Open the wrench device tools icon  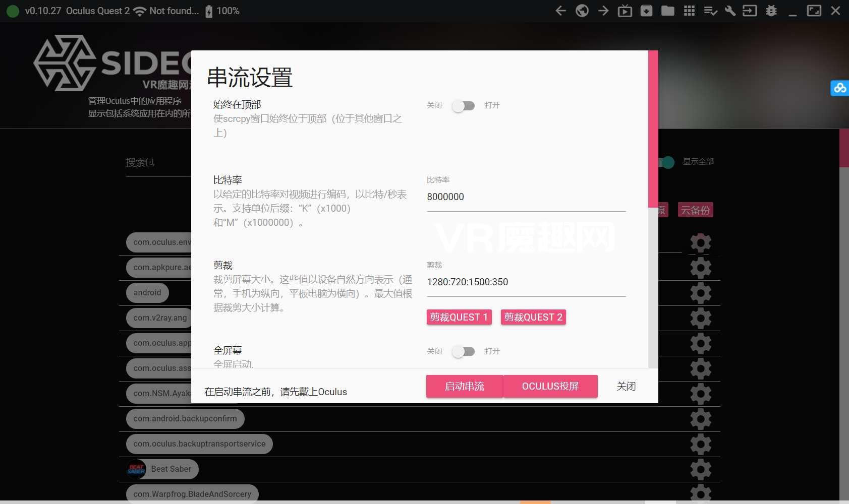pos(730,11)
